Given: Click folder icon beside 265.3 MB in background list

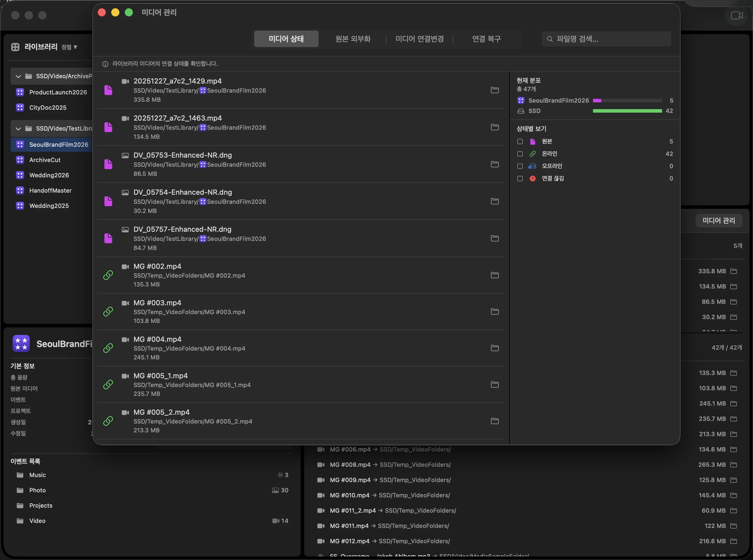Looking at the screenshot, I should 734,465.
